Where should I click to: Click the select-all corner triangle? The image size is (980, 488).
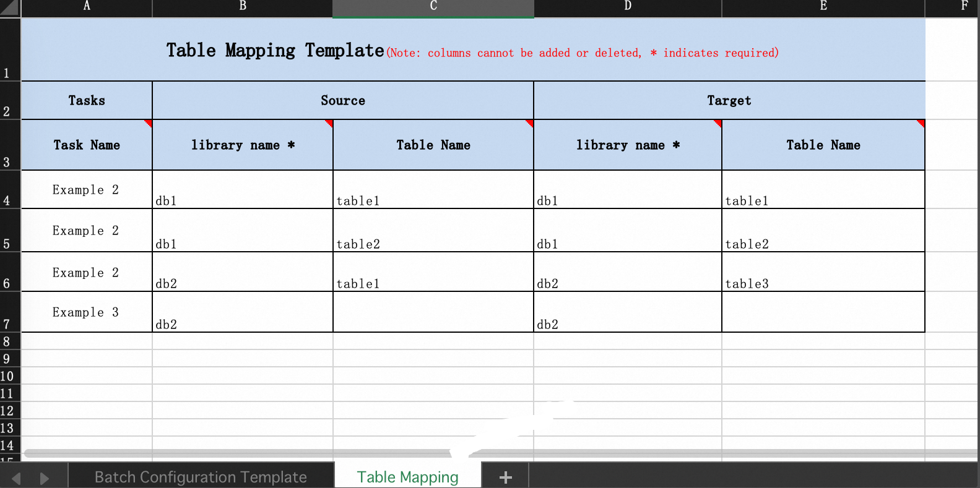10,8
